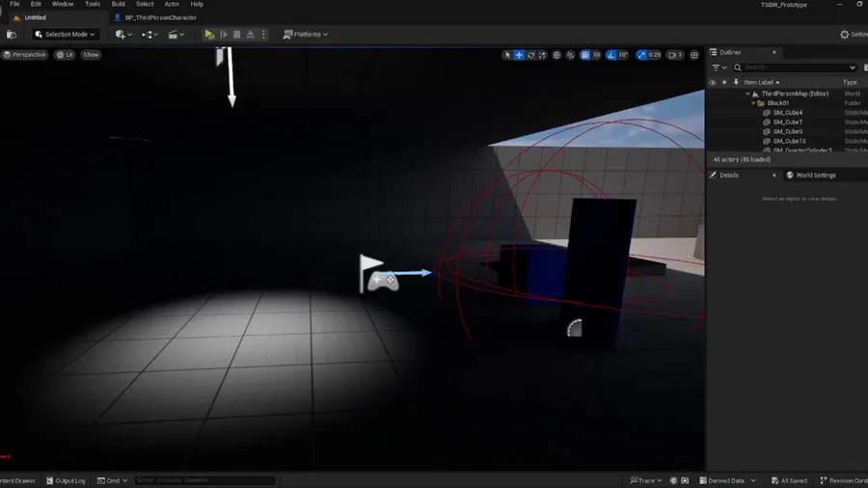Select SM_Cube7 in the Outliner

pyautogui.click(x=787, y=122)
